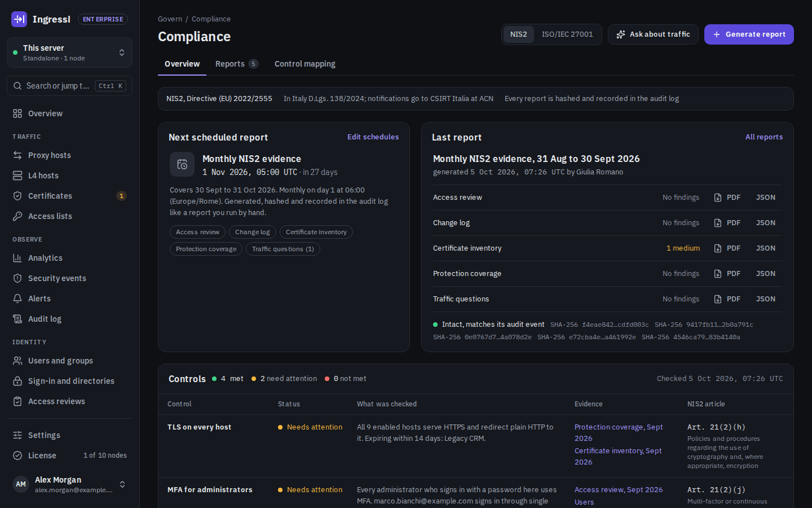This screenshot has height=508, width=812.
Task: Open Protection coverage, Sept 2026 evidence
Action: pyautogui.click(x=619, y=433)
